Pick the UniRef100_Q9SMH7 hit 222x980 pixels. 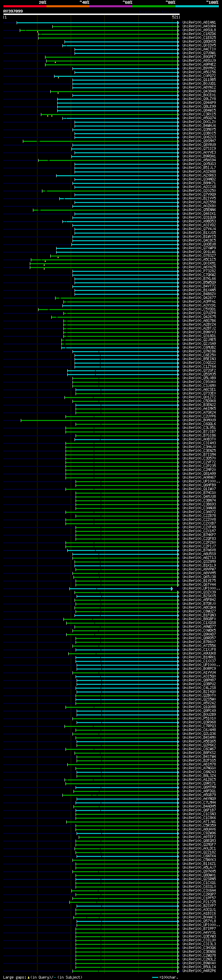click(199, 141)
